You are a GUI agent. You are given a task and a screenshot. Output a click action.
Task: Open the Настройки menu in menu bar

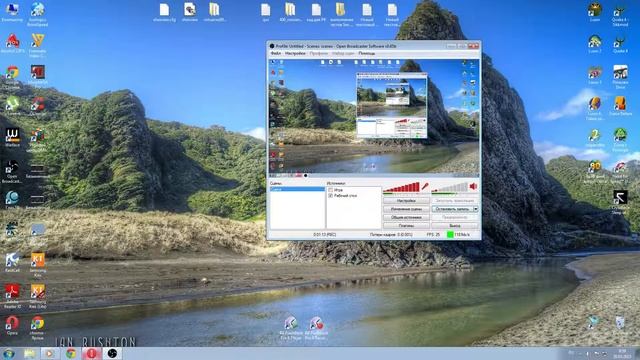click(295, 53)
